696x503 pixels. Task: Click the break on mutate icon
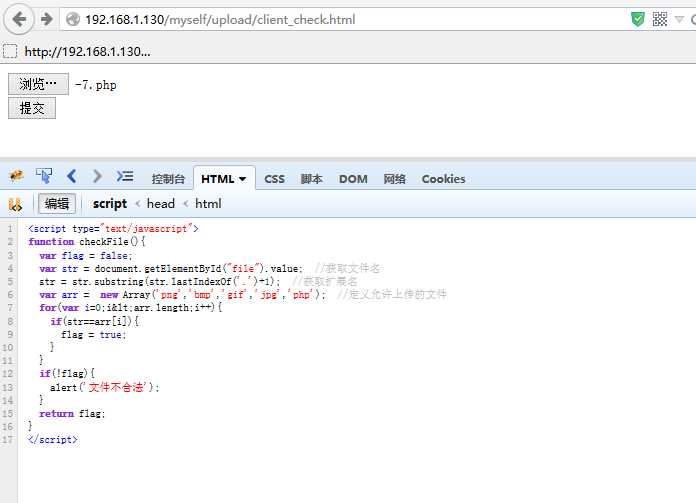click(15, 204)
